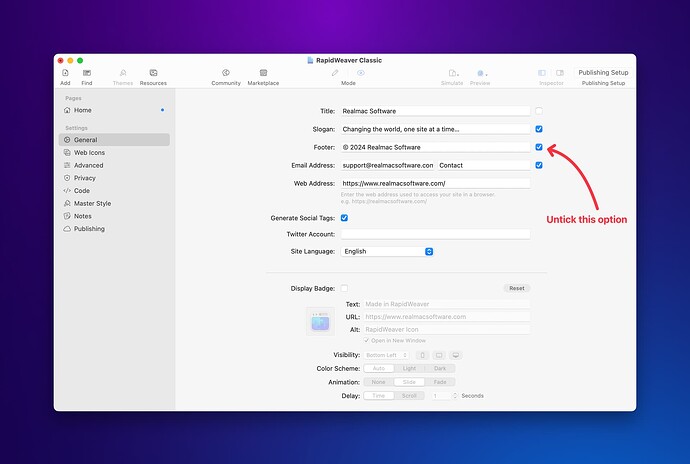Image resolution: width=690 pixels, height=464 pixels.
Task: Open the Find toolbar icon
Action: [x=87, y=73]
